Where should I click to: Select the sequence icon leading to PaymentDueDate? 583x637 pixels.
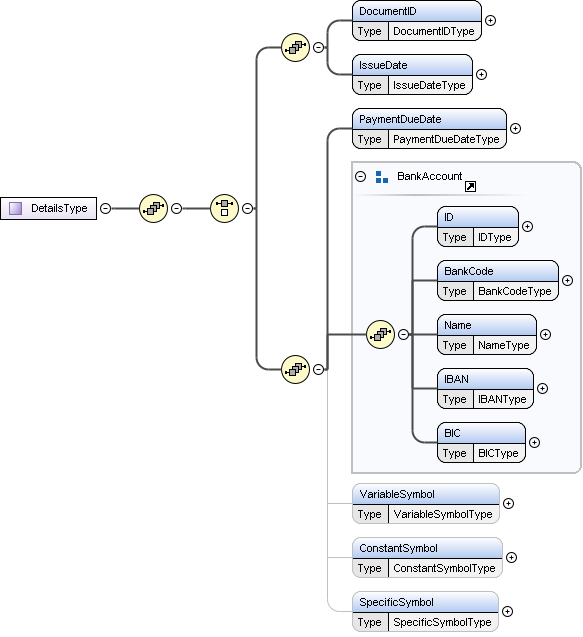point(295,369)
